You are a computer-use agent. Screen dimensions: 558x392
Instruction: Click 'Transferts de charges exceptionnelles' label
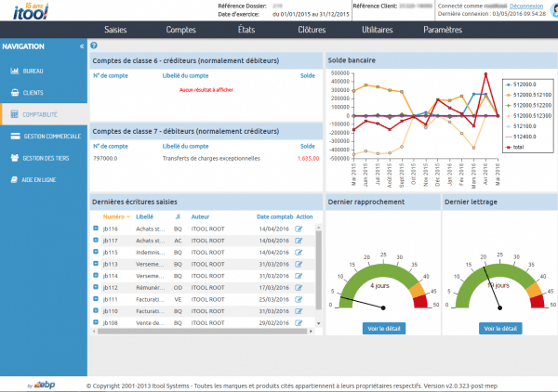pos(211,158)
